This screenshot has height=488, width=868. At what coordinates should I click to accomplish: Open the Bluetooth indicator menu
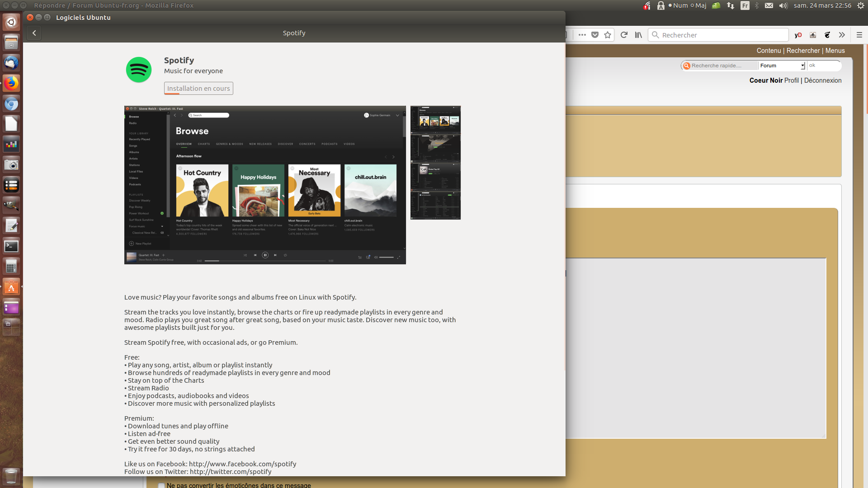point(757,5)
